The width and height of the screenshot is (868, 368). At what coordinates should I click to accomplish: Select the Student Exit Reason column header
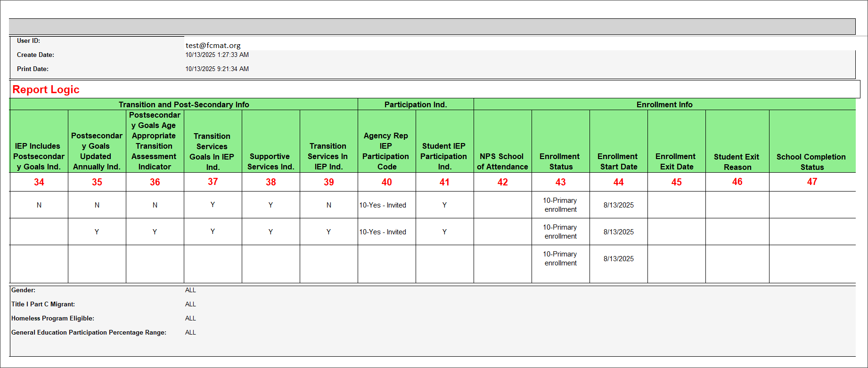[x=737, y=162]
